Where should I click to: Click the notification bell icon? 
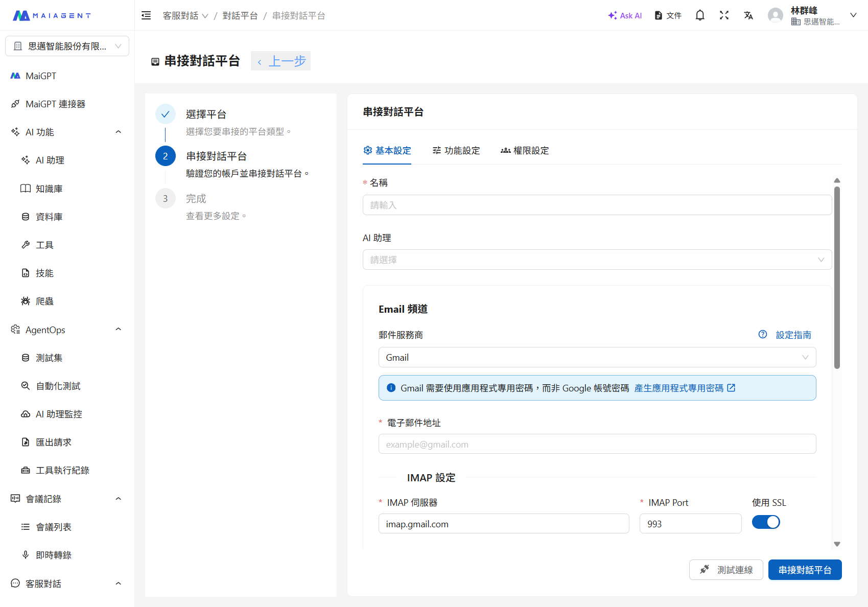point(700,15)
